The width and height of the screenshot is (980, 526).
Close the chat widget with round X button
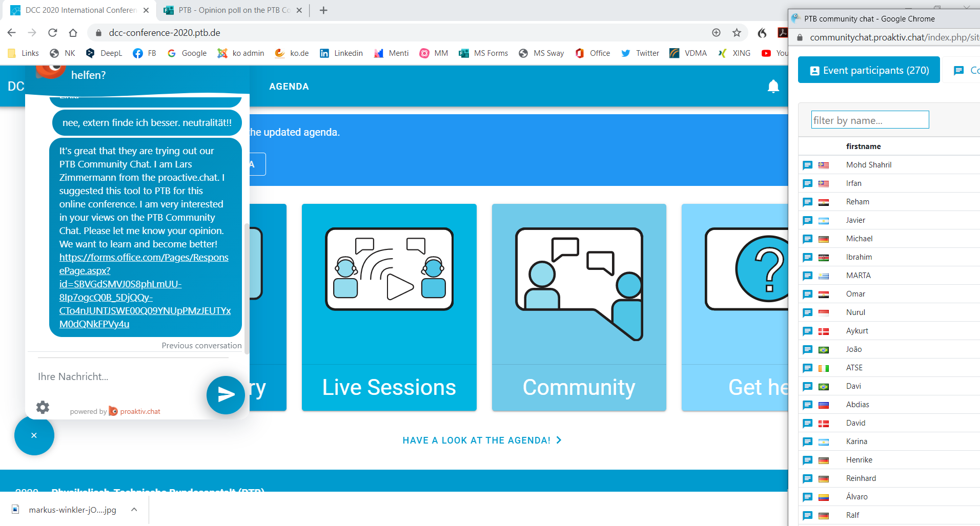tap(34, 435)
